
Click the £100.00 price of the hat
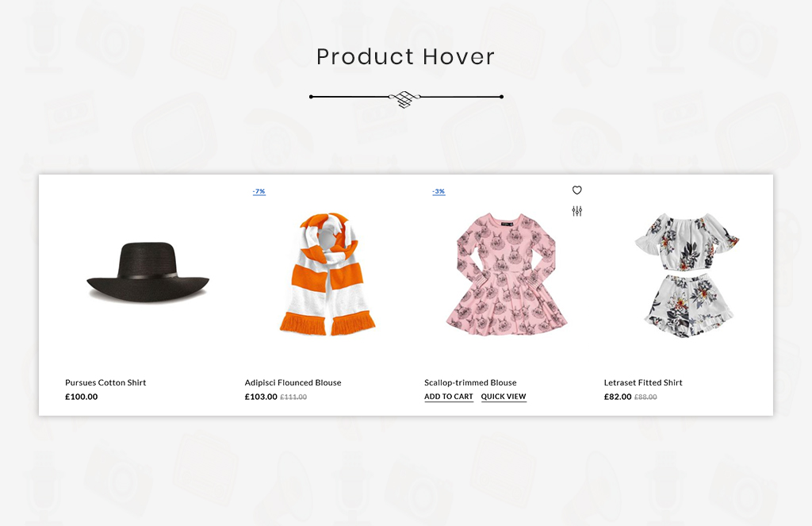(x=82, y=397)
